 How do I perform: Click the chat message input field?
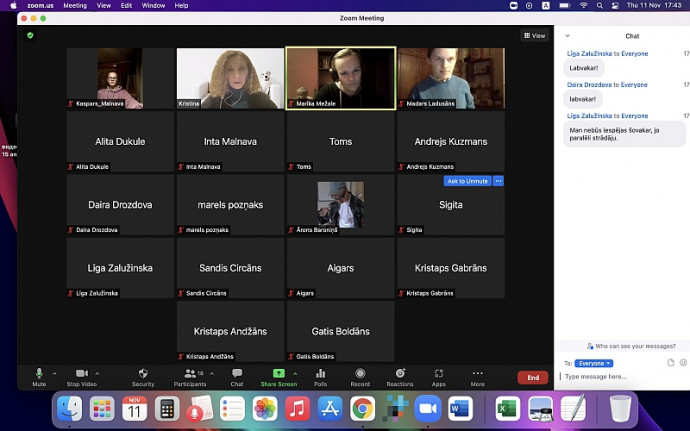(x=620, y=377)
